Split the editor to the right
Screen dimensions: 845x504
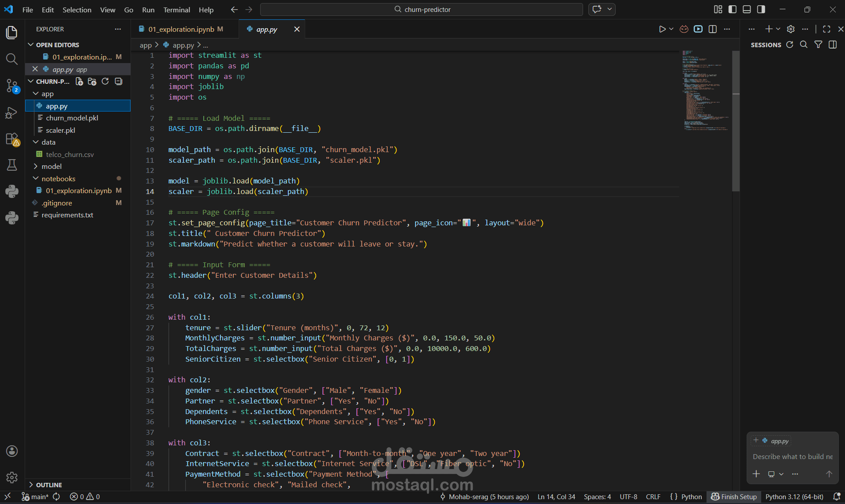713,29
